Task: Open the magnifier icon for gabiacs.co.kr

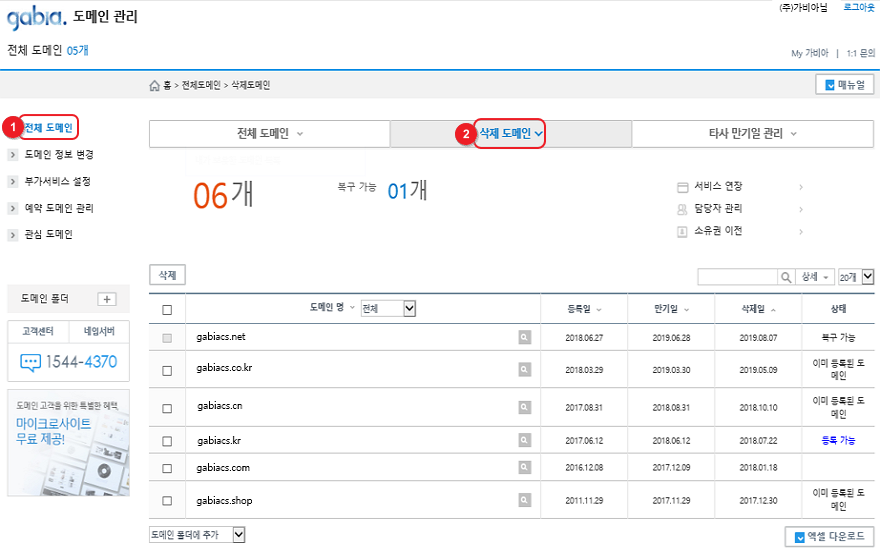Action: click(x=524, y=369)
